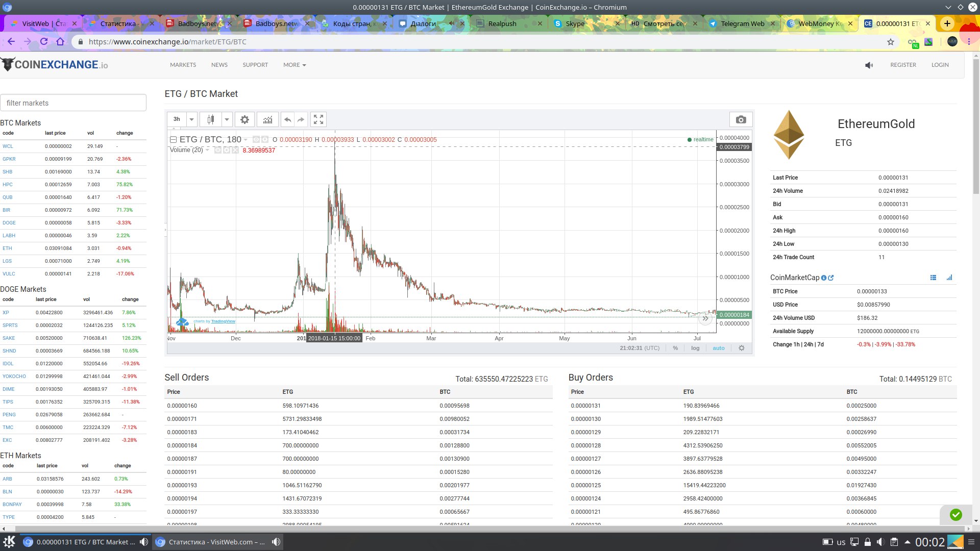Collapse the ETG / BTC legend minus box
This screenshot has width=980, height=551.
coord(173,139)
